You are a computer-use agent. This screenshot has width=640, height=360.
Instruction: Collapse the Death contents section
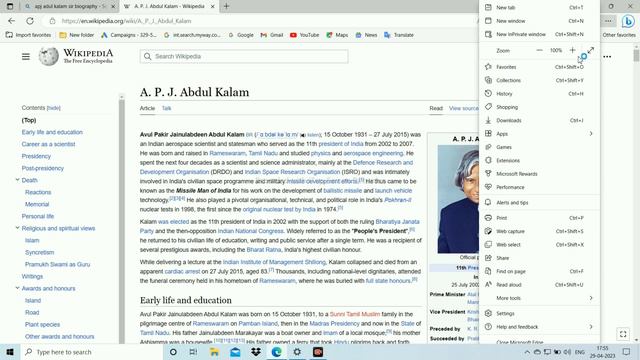[x=18, y=180]
